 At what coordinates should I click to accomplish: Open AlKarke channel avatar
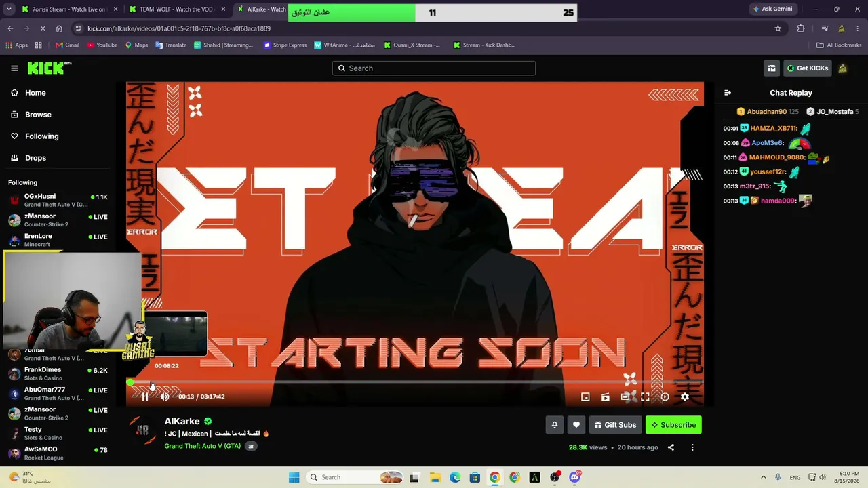pos(142,430)
